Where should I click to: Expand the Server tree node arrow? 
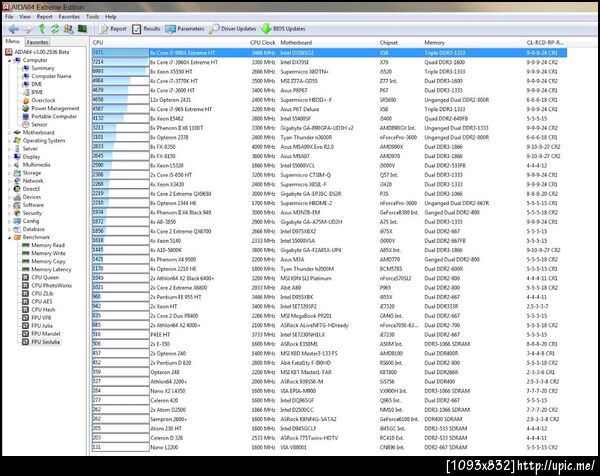(10, 148)
